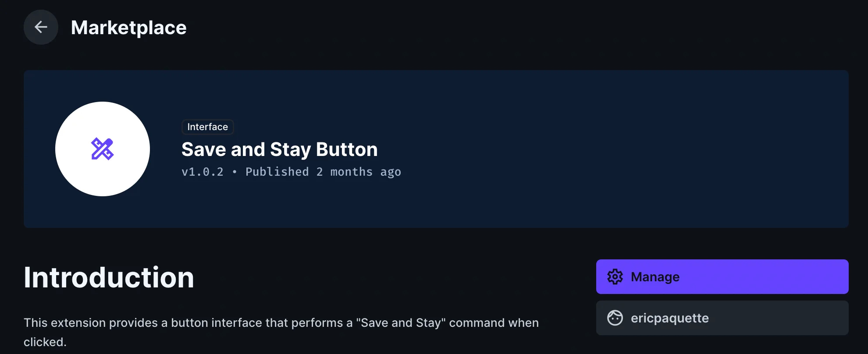Click the v1.0.2 version label
The image size is (868, 354).
point(203,172)
